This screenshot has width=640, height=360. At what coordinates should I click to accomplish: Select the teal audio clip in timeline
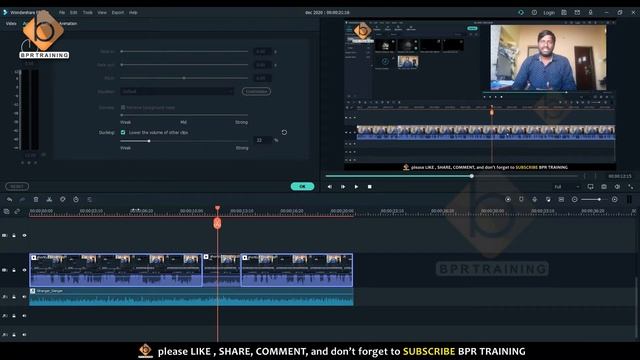tap(191, 297)
